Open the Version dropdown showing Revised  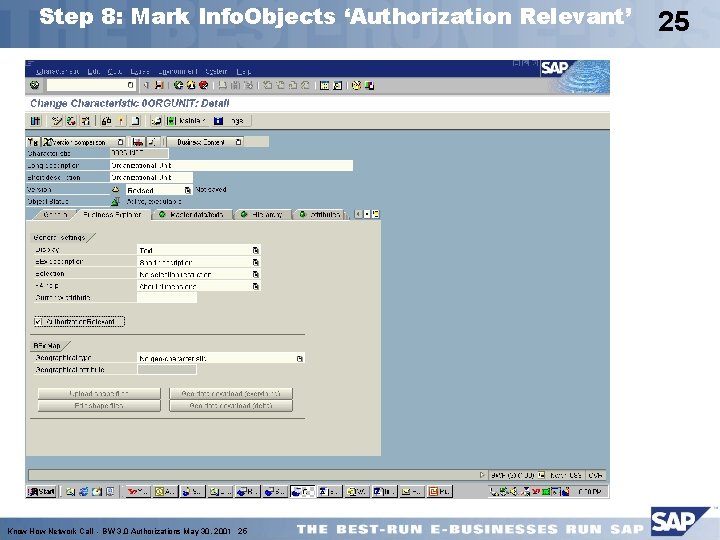[187, 190]
